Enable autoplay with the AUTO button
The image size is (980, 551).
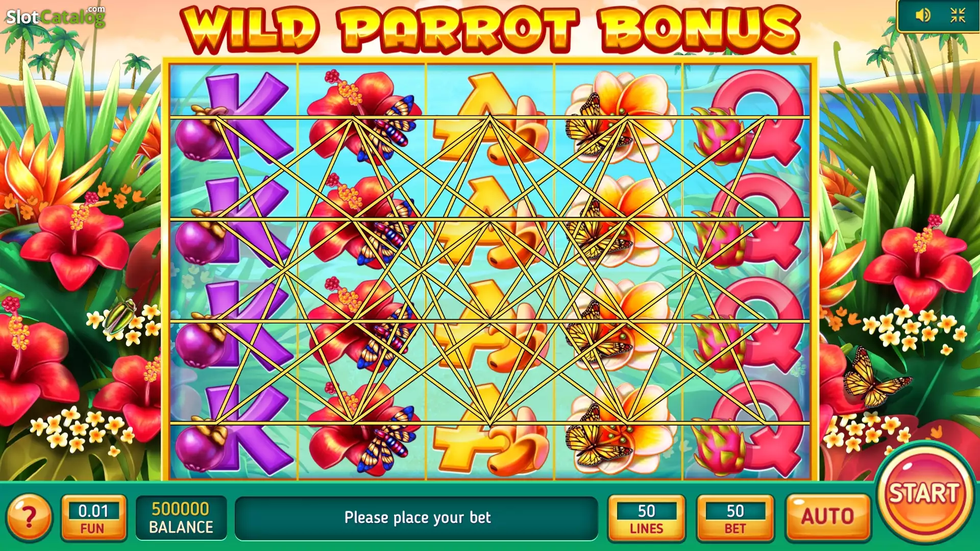827,517
